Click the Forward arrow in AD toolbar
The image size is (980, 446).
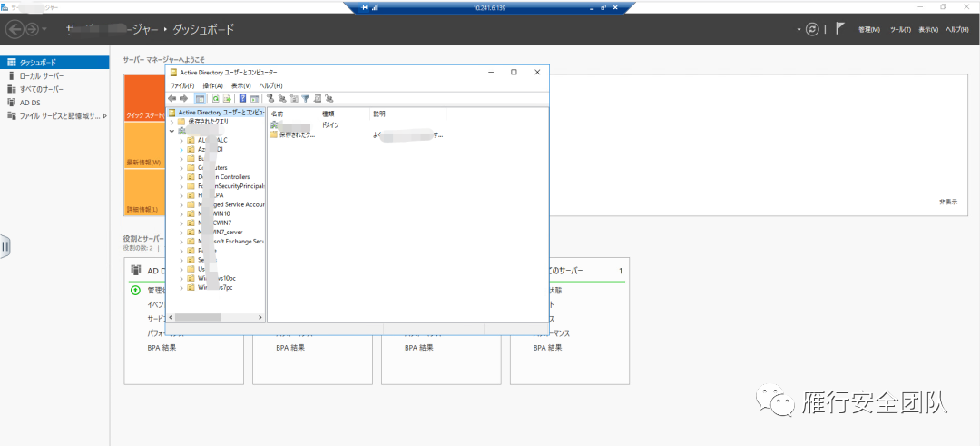[183, 98]
